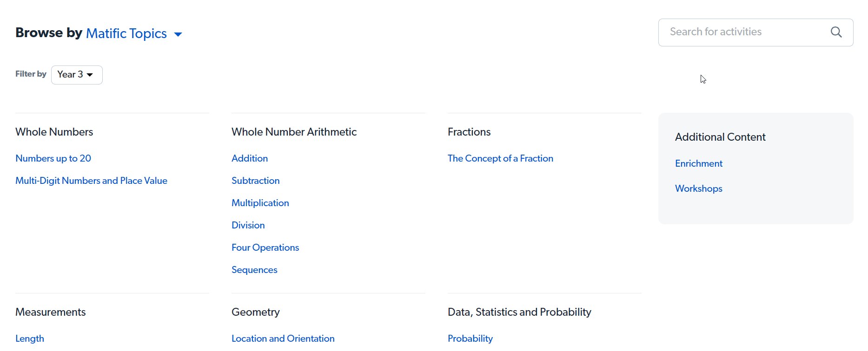Open the Length measurement topic
Image resolution: width=868 pixels, height=351 pixels.
coord(30,338)
